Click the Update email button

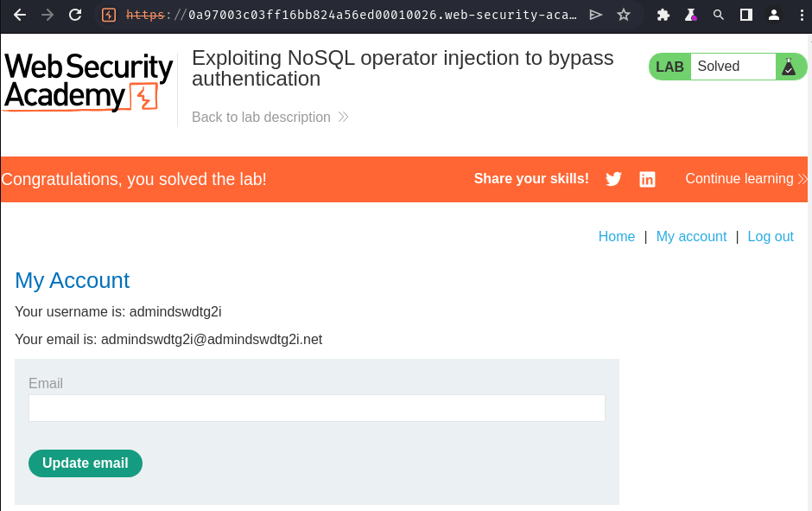(x=86, y=463)
